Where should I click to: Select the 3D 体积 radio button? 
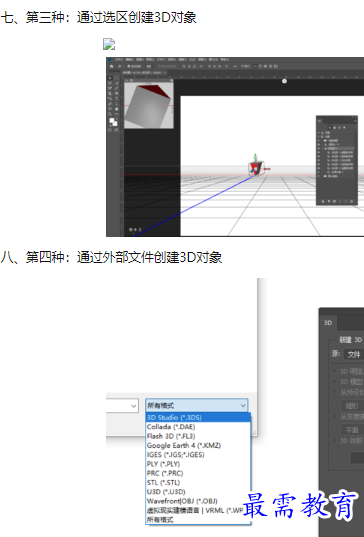(x=334, y=440)
